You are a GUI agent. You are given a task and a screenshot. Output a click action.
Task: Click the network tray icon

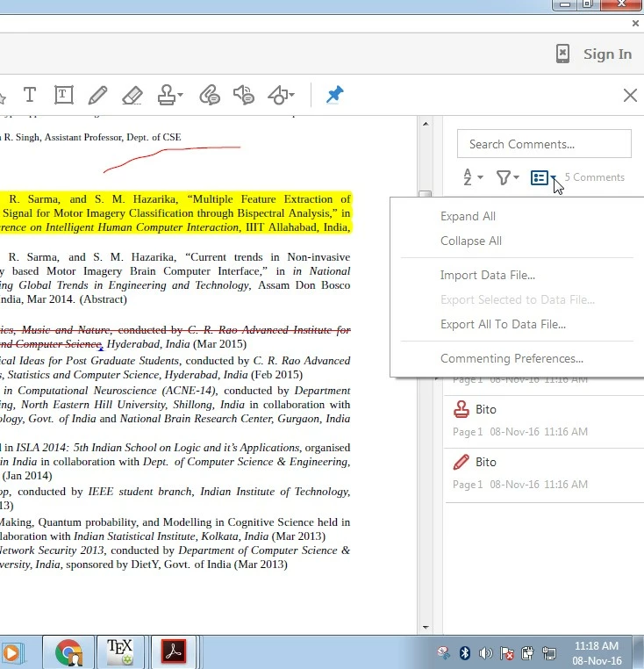(549, 653)
